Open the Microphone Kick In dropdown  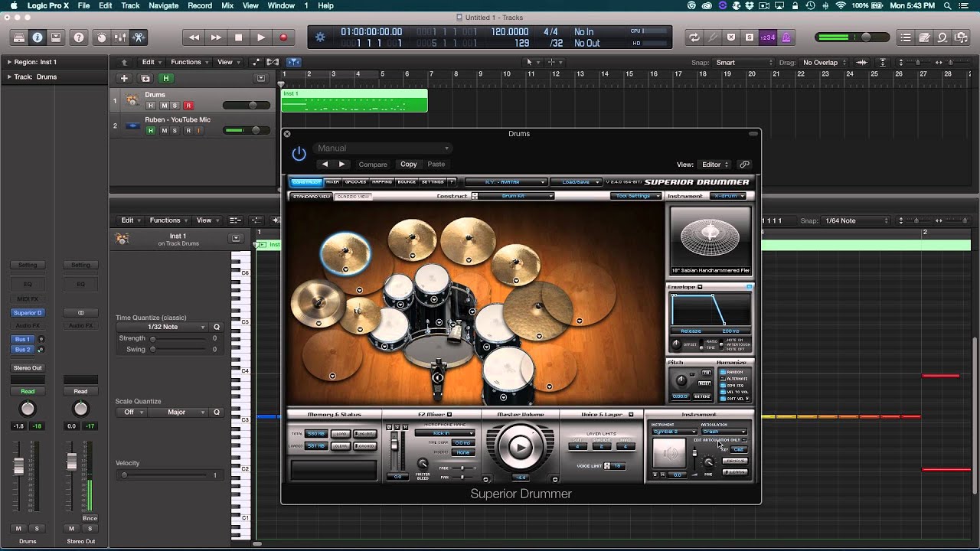[x=444, y=433]
